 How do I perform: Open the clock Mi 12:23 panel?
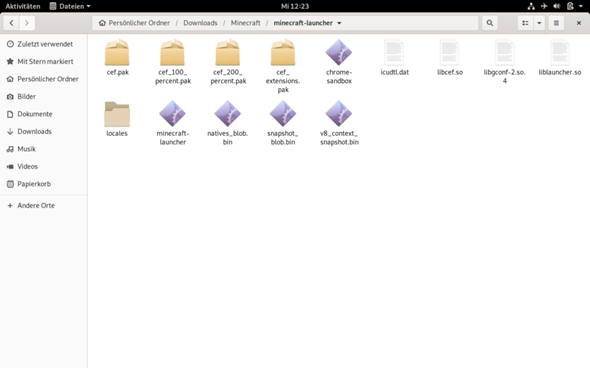[x=295, y=6]
